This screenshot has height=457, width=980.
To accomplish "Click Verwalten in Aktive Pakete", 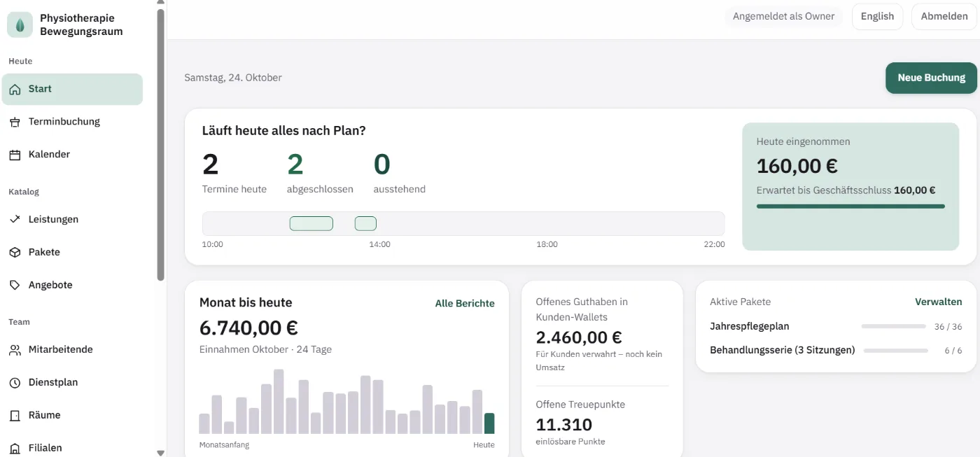I will tap(938, 302).
